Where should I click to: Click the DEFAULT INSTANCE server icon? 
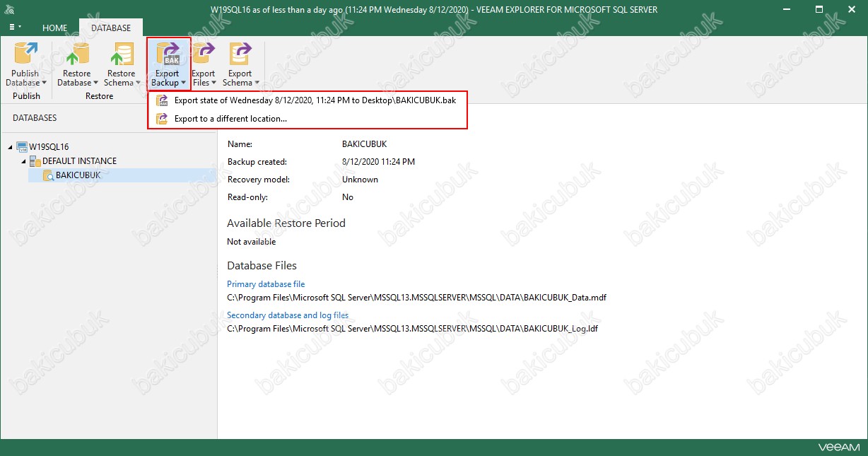pyautogui.click(x=35, y=161)
